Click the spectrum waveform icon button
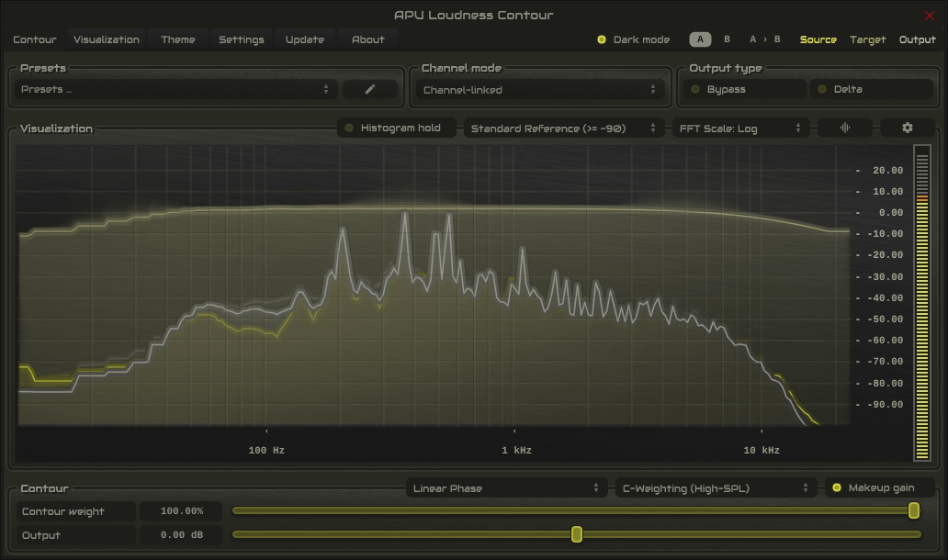This screenshot has height=560, width=948. [x=844, y=129]
